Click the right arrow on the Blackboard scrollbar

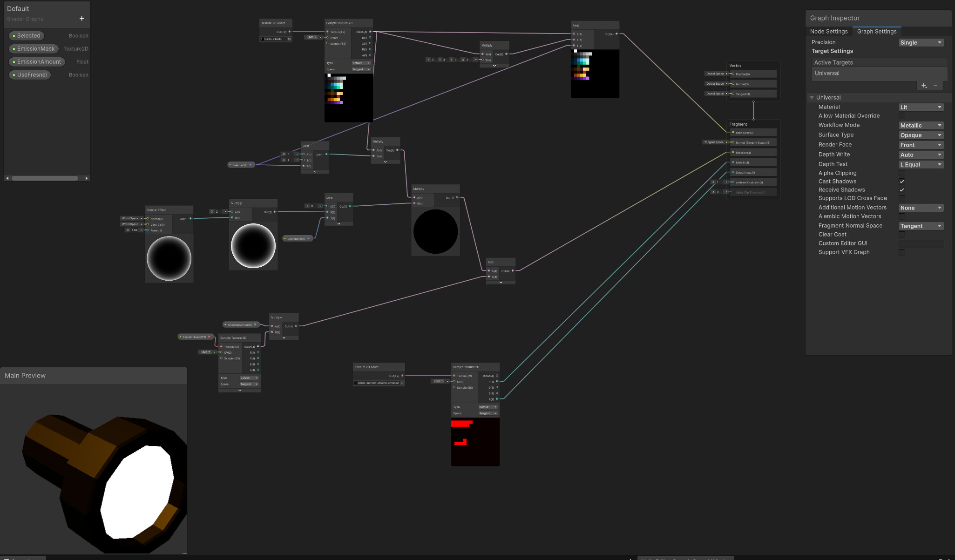pyautogui.click(x=86, y=178)
